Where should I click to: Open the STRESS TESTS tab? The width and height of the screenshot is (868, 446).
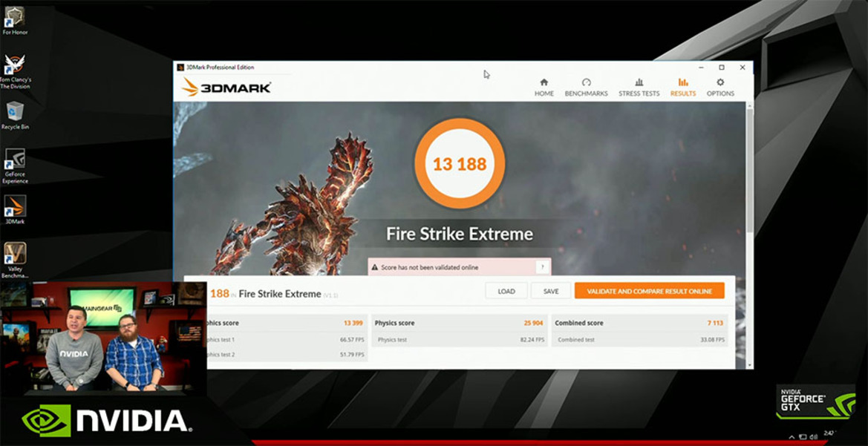(639, 88)
